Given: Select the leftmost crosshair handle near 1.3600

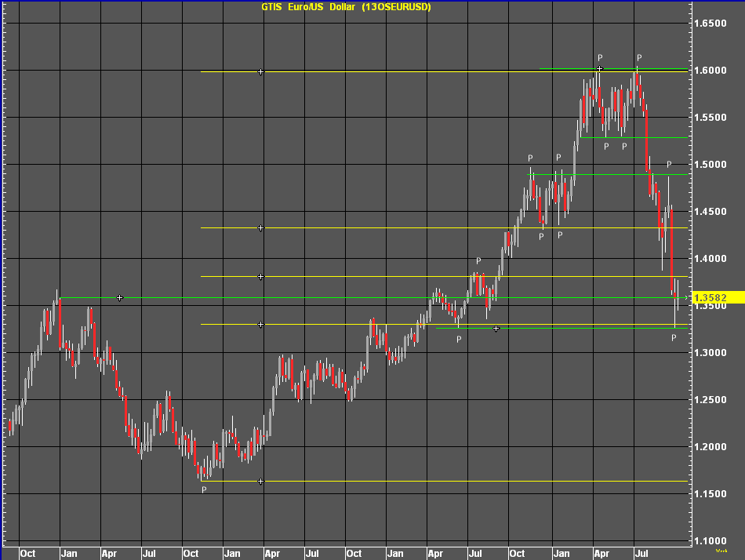Looking at the screenshot, I should pos(120,298).
